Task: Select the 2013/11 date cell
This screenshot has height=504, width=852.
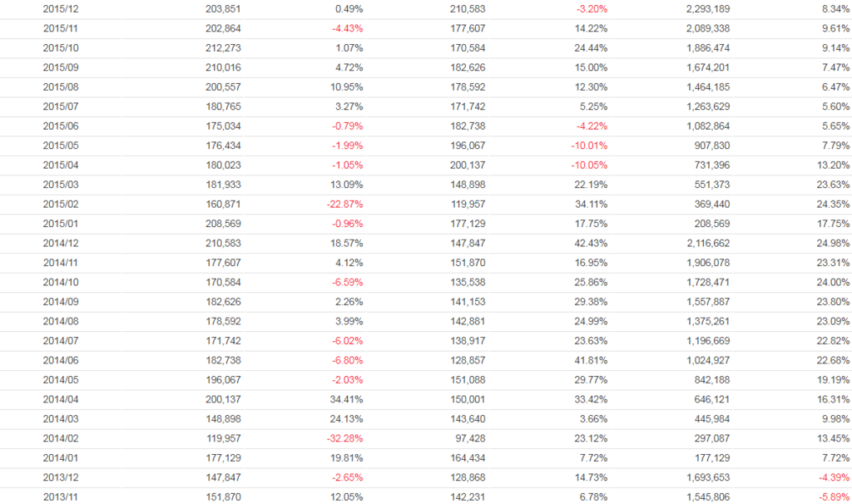Action: [x=60, y=497]
